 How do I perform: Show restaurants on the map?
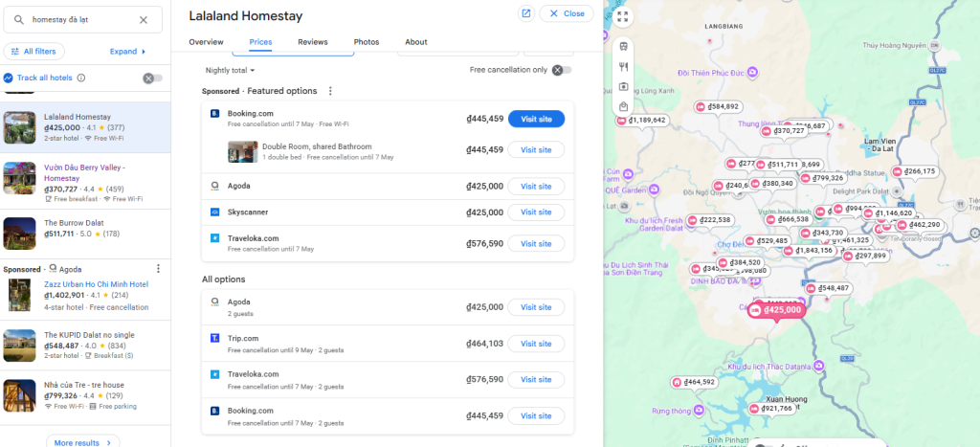click(x=623, y=67)
